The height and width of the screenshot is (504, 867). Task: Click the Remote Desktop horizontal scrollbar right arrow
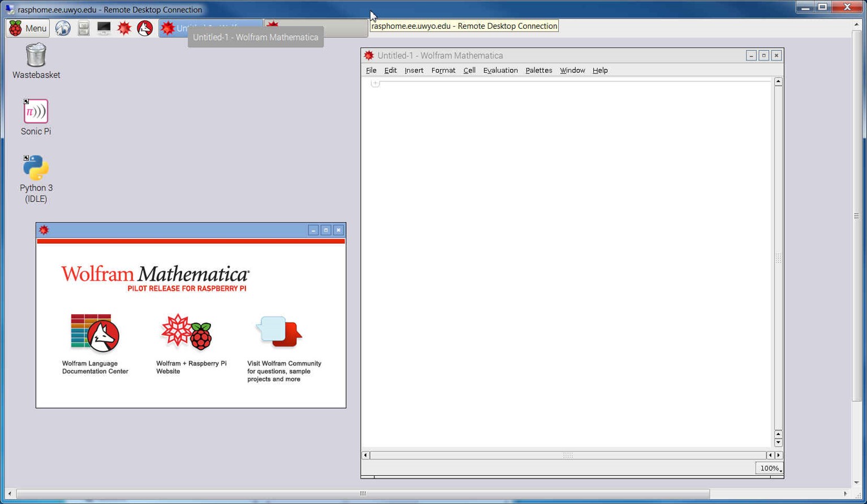pyautogui.click(x=846, y=494)
